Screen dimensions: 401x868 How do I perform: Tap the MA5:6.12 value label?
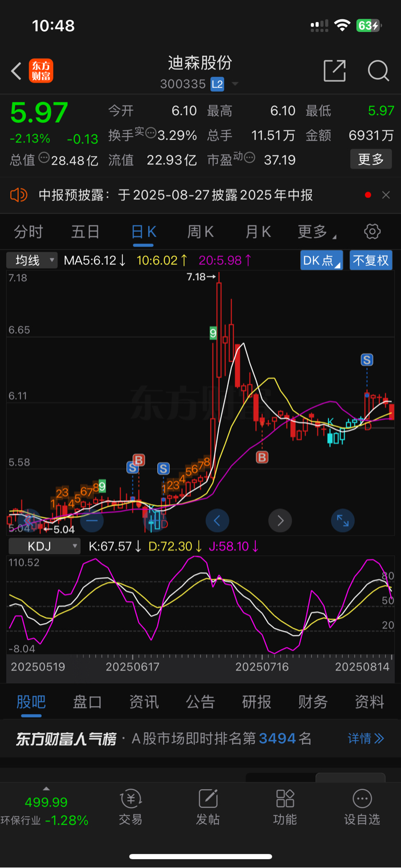click(x=95, y=260)
